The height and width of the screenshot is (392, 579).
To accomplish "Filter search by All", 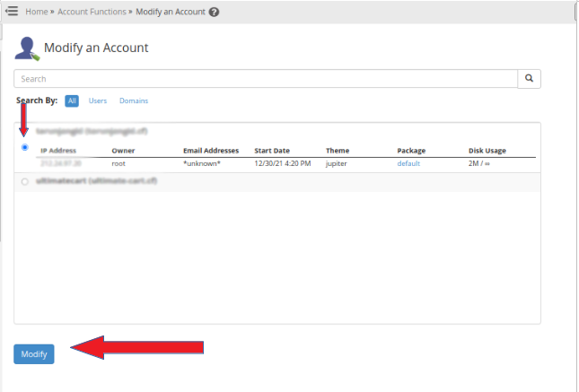I will click(x=72, y=100).
